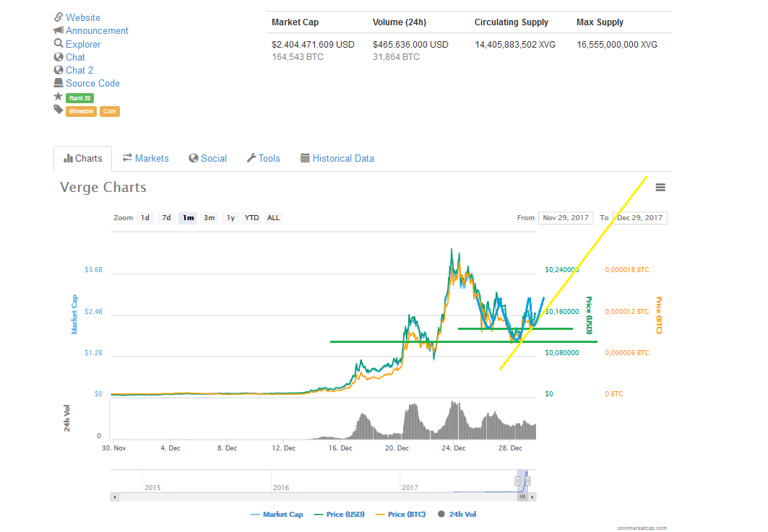The width and height of the screenshot is (768, 532).
Task: Click the globe icon beside Chat
Action: 59,56
